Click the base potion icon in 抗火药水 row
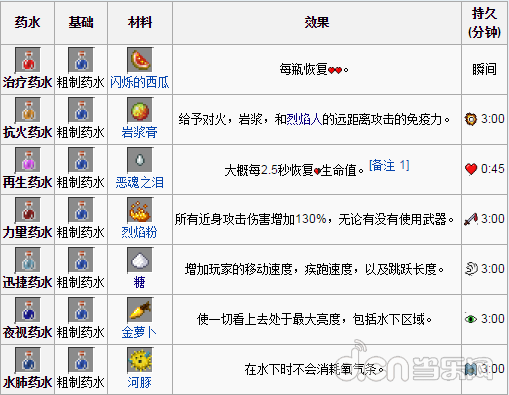Image resolution: width=509 pixels, height=395 pixels. tap(81, 110)
